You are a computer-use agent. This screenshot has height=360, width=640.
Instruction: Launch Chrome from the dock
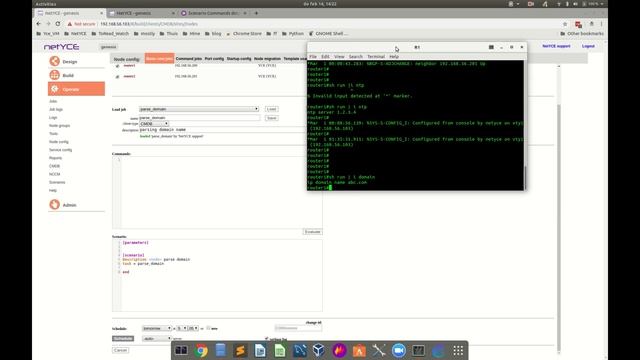point(201,351)
